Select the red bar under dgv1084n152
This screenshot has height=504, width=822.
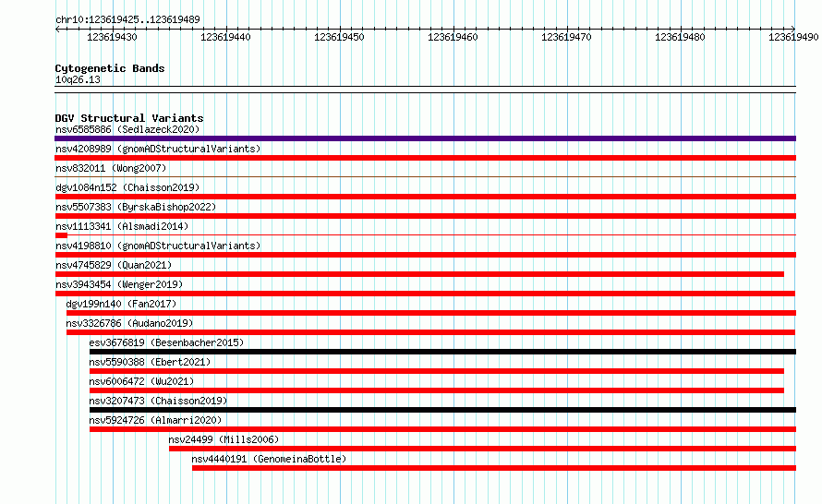click(x=425, y=197)
